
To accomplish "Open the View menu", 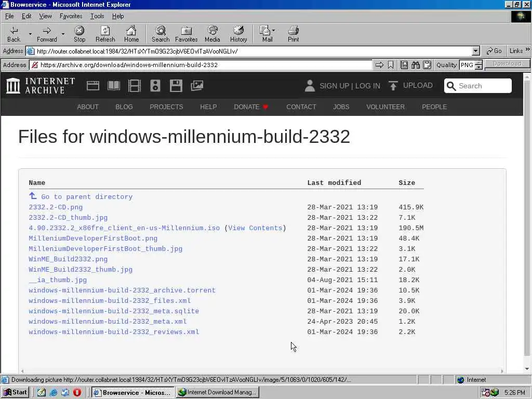I will pyautogui.click(x=45, y=16).
